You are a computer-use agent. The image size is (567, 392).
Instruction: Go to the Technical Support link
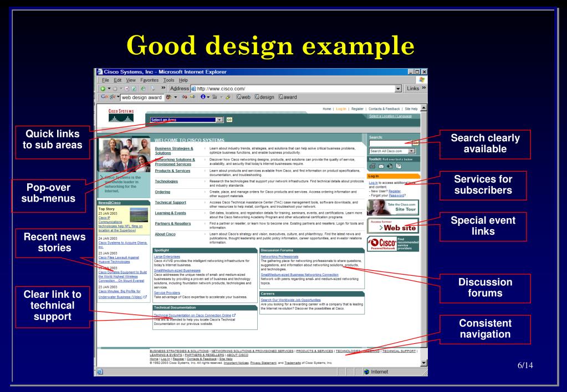[x=170, y=202]
